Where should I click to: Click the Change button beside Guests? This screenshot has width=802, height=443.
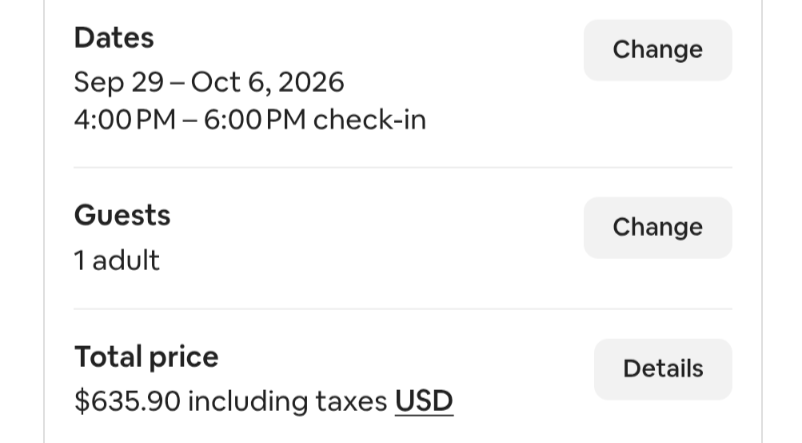coord(658,228)
